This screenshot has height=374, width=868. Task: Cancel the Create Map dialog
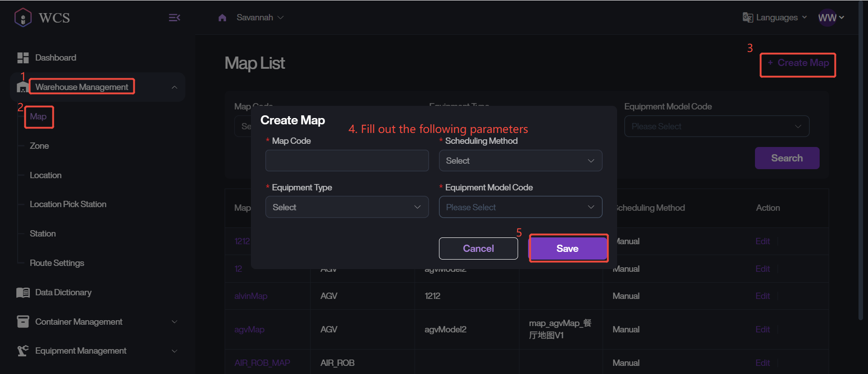tap(478, 249)
